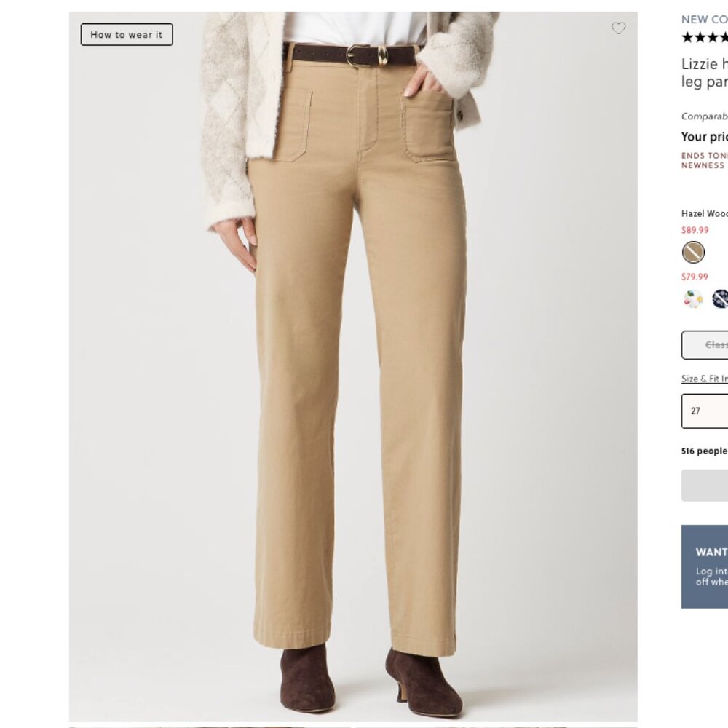Open the 'Size & Fit Info' link
Screen dimensions: 728x728
pos(704,379)
